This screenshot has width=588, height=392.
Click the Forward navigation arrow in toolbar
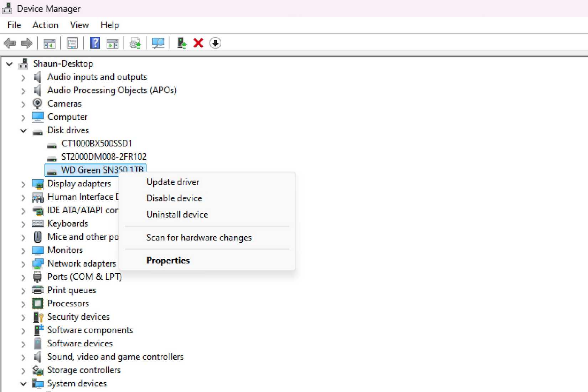26,43
